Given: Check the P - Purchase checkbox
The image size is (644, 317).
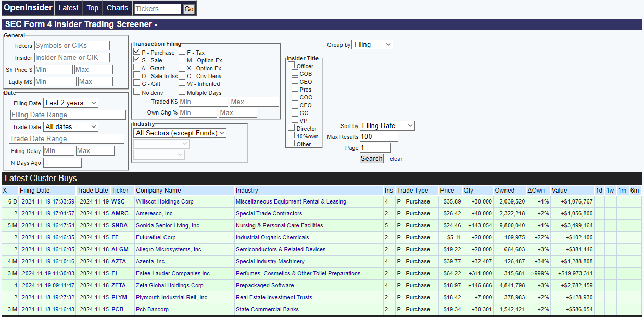Looking at the screenshot, I should 136,52.
